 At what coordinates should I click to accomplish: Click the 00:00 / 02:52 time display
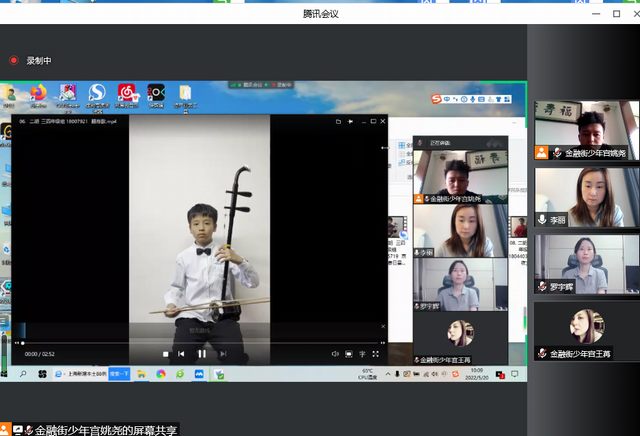click(40, 354)
